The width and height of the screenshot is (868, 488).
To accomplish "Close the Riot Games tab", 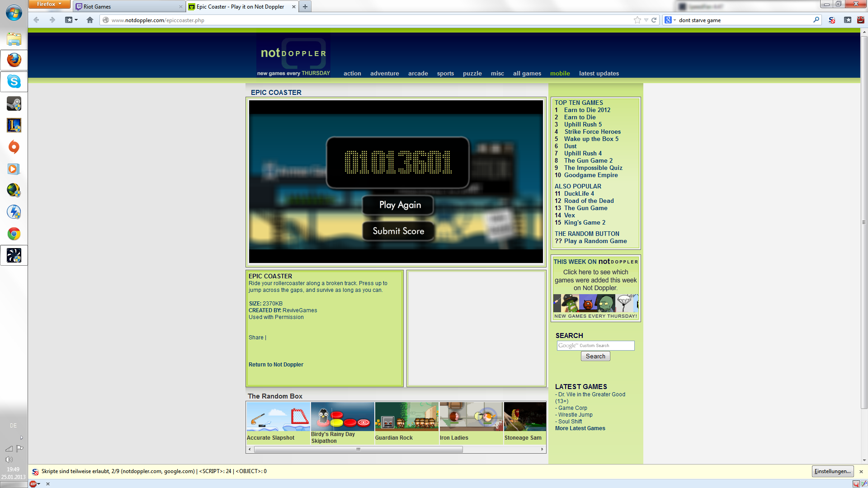I will 181,7.
